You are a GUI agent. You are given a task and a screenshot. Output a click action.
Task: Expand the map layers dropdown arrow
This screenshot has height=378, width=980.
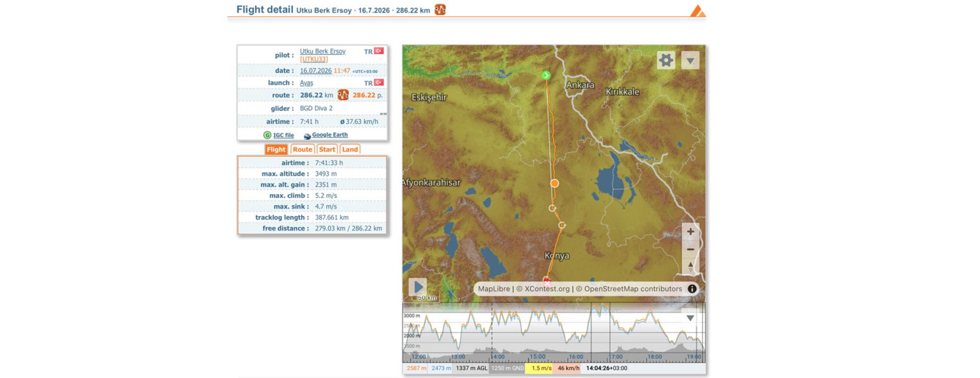click(690, 60)
